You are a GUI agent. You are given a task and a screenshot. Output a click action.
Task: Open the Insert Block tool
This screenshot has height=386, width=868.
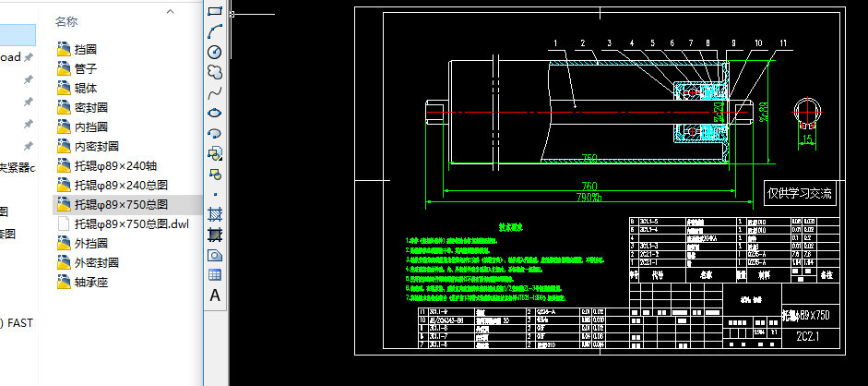(x=215, y=153)
